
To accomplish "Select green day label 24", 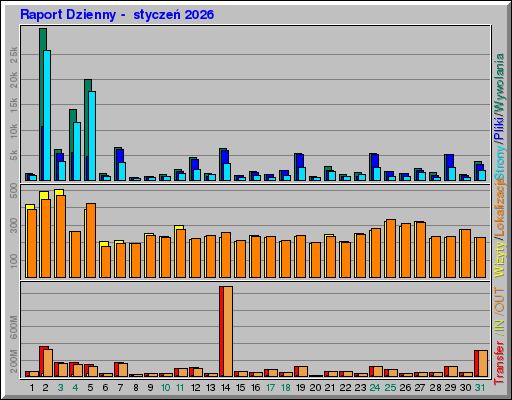I will [x=375, y=388].
